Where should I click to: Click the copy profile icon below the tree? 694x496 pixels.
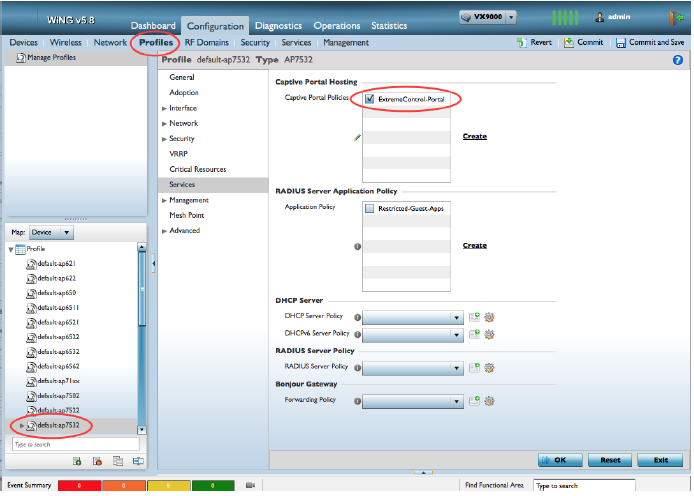118,461
